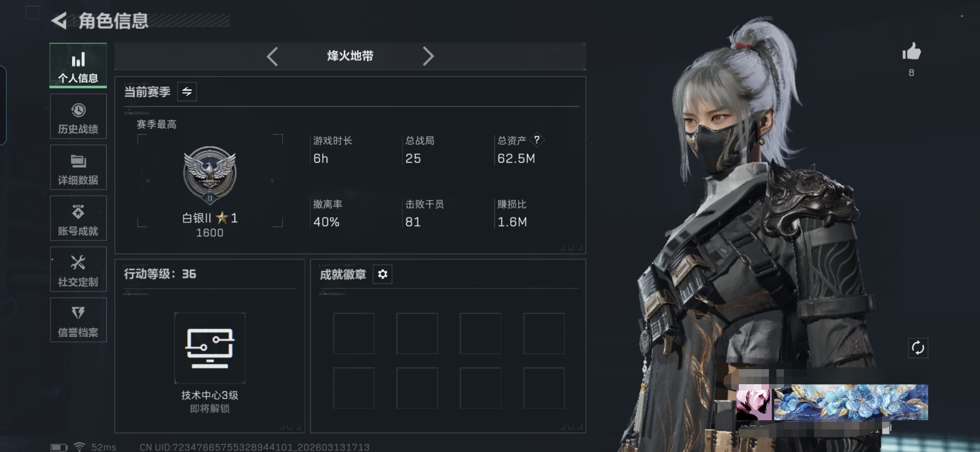The image size is (980, 452).
Task: Open the 成就徽章 gear settings
Action: (x=382, y=274)
